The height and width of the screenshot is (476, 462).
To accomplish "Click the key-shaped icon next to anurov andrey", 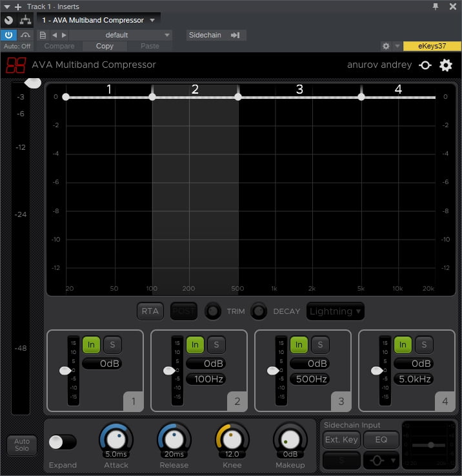I will point(425,65).
